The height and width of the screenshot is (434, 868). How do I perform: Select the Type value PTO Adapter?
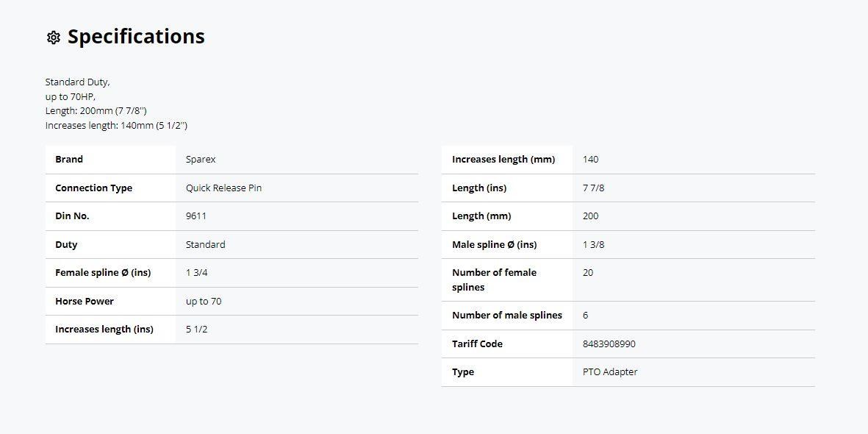coord(609,372)
